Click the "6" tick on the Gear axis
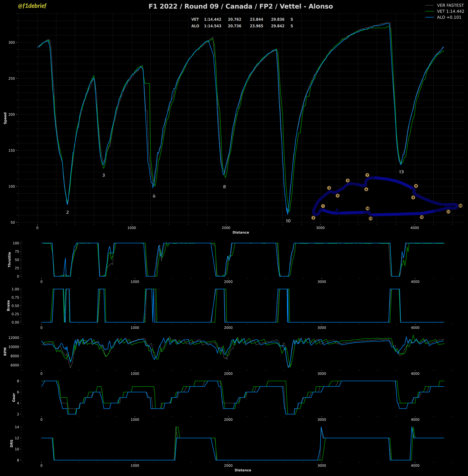 click(18, 392)
